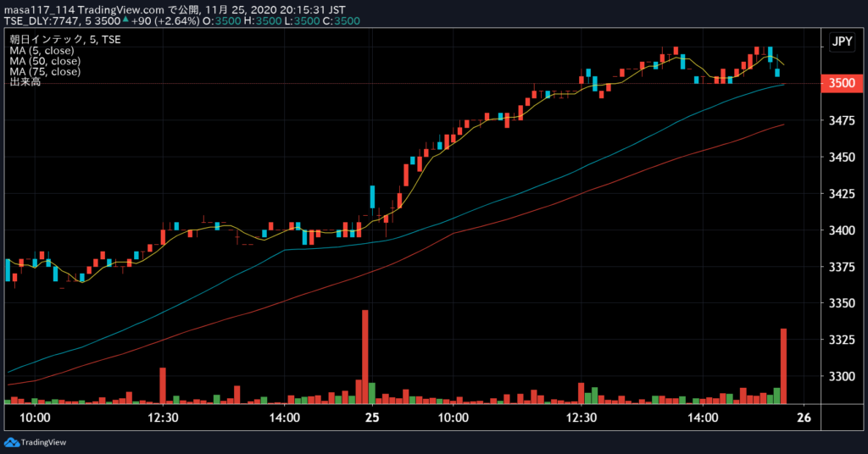The width and height of the screenshot is (868, 454).
Task: Click the 3300 price axis label
Action: pyautogui.click(x=842, y=376)
